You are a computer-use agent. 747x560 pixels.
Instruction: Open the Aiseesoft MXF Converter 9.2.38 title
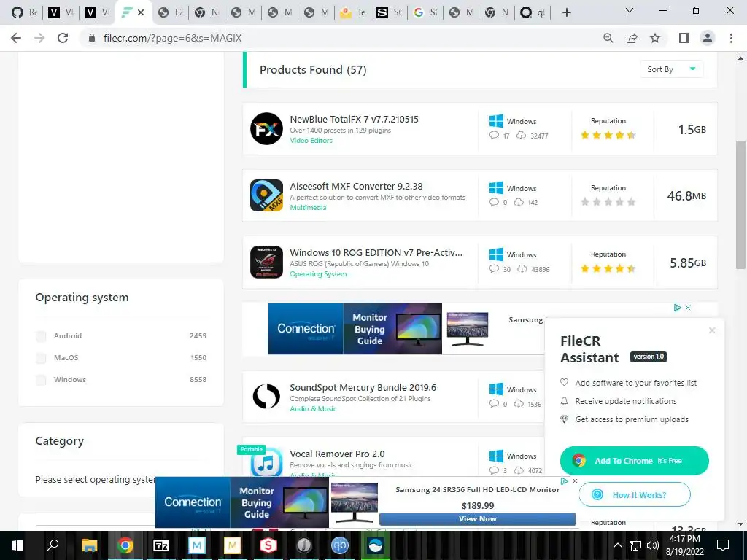[x=356, y=186]
